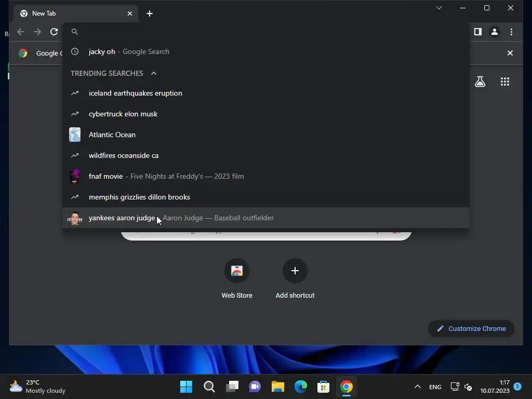Open Task View on taskbar
532x399 pixels.
[x=232, y=387]
